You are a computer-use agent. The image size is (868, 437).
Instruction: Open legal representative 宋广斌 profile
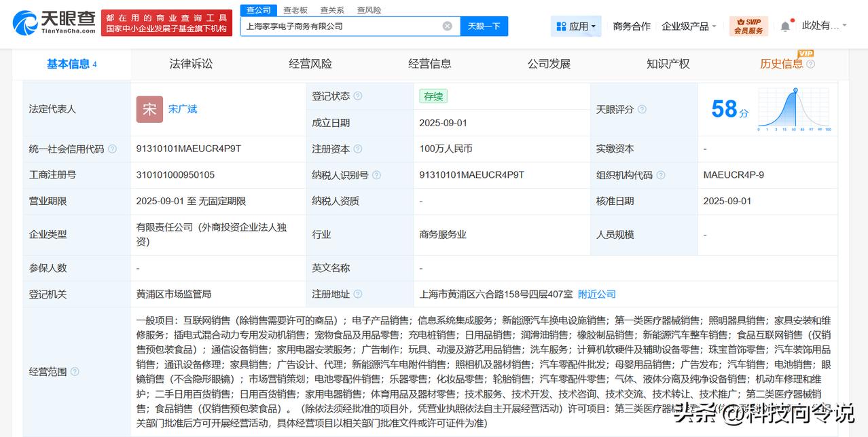(x=183, y=109)
